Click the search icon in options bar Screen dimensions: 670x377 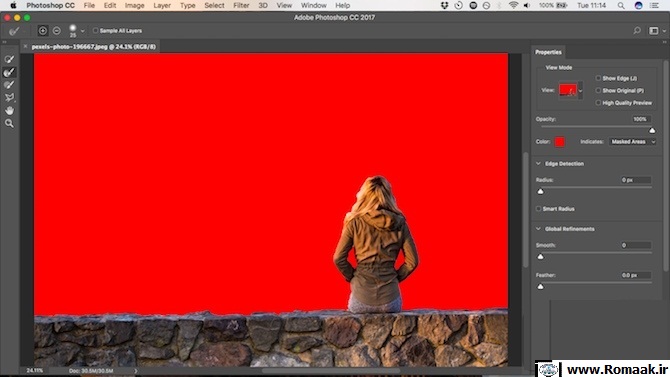point(637,31)
